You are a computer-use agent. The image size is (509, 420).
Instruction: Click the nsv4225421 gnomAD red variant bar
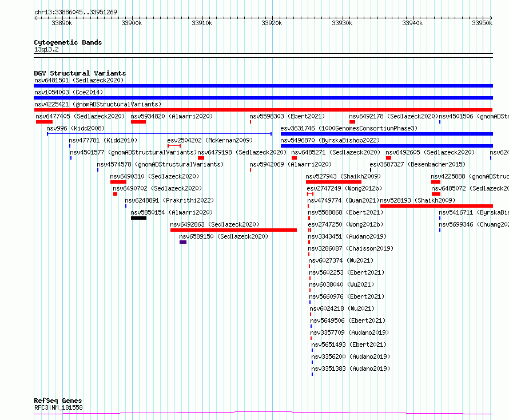point(263,110)
